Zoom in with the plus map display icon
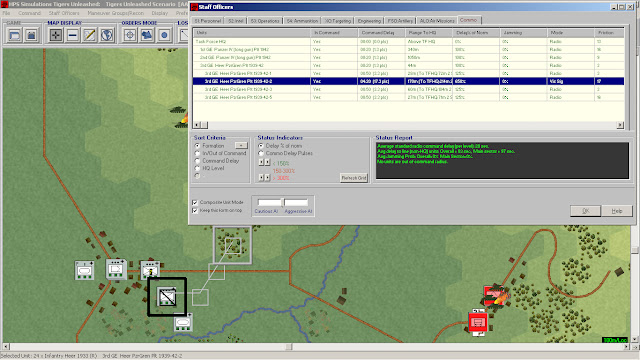The width and height of the screenshot is (640, 360). click(x=56, y=35)
